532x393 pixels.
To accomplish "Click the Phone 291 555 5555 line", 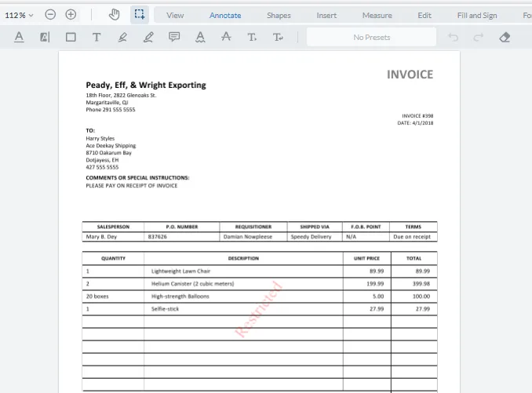I will (111, 110).
